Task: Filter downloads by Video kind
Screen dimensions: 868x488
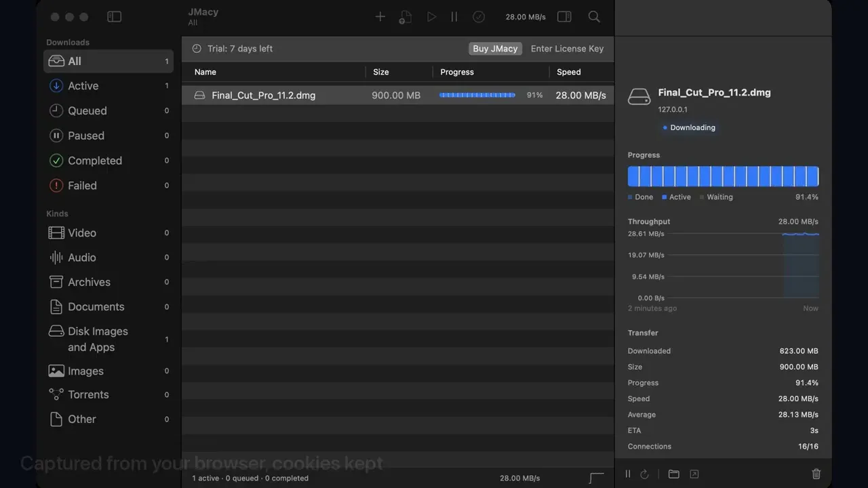Action: click(x=108, y=232)
